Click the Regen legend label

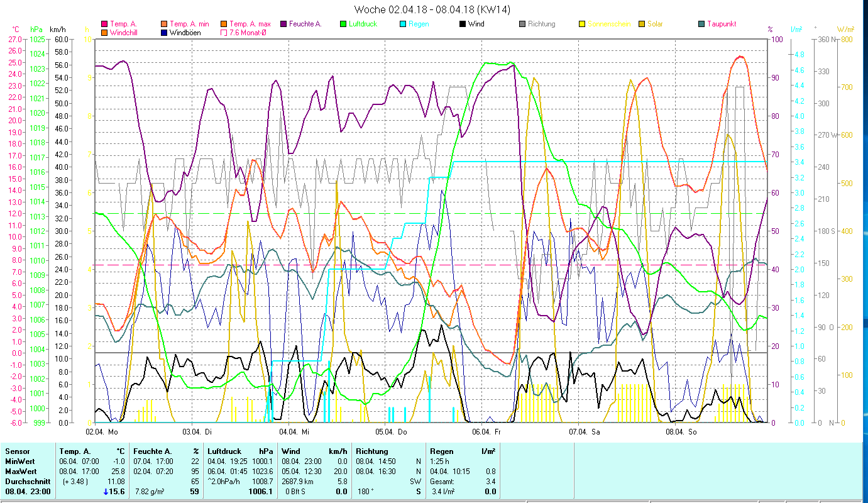click(419, 24)
